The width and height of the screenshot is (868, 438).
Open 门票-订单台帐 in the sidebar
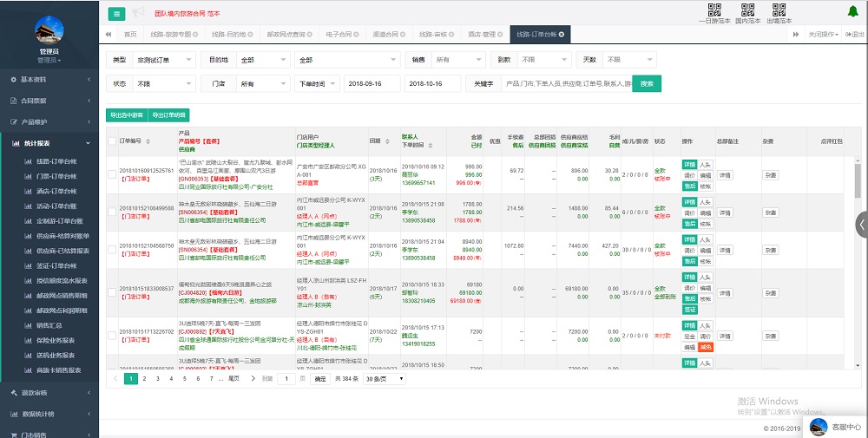click(56, 176)
